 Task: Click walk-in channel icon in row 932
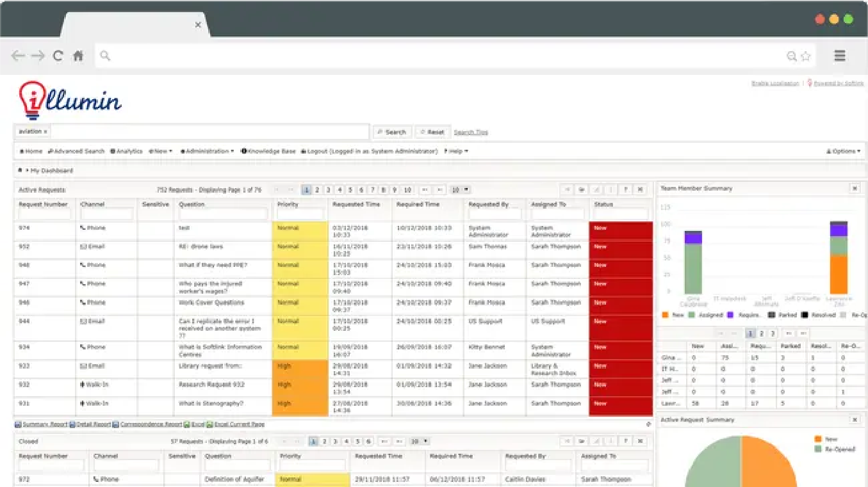(82, 385)
